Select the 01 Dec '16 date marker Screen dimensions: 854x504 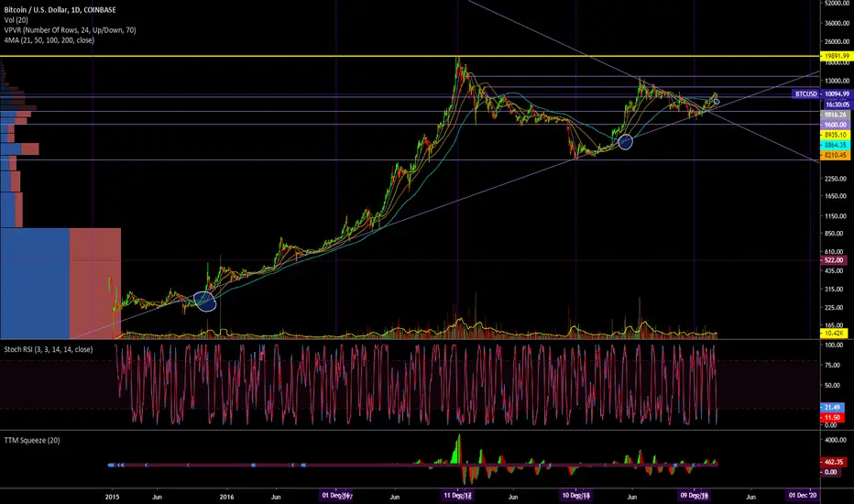[x=336, y=495]
